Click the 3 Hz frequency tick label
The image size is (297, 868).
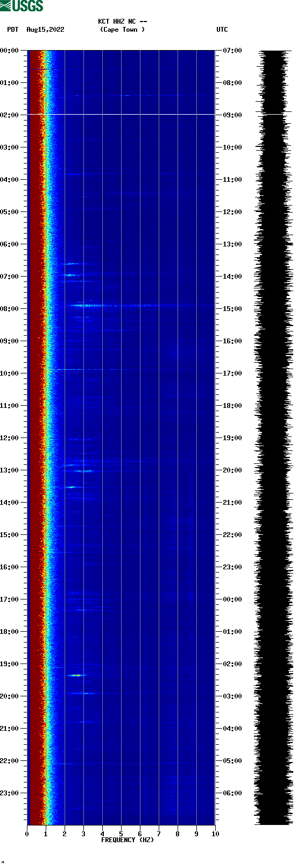(83, 834)
